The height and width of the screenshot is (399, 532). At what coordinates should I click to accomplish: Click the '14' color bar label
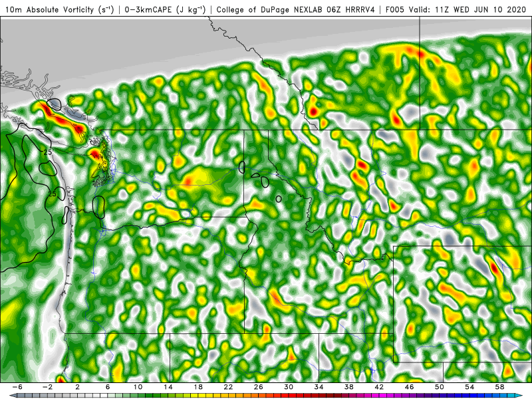point(168,387)
